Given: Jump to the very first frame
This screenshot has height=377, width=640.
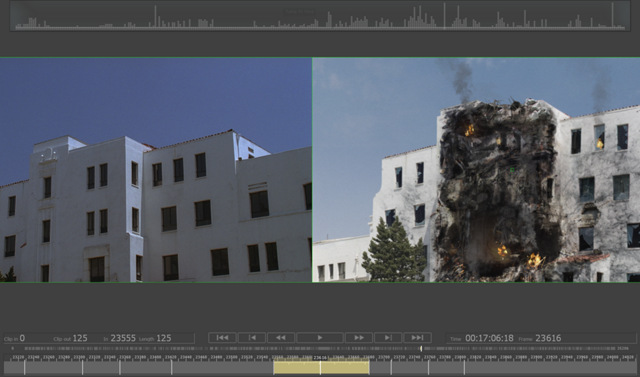Looking at the screenshot, I should [222, 338].
